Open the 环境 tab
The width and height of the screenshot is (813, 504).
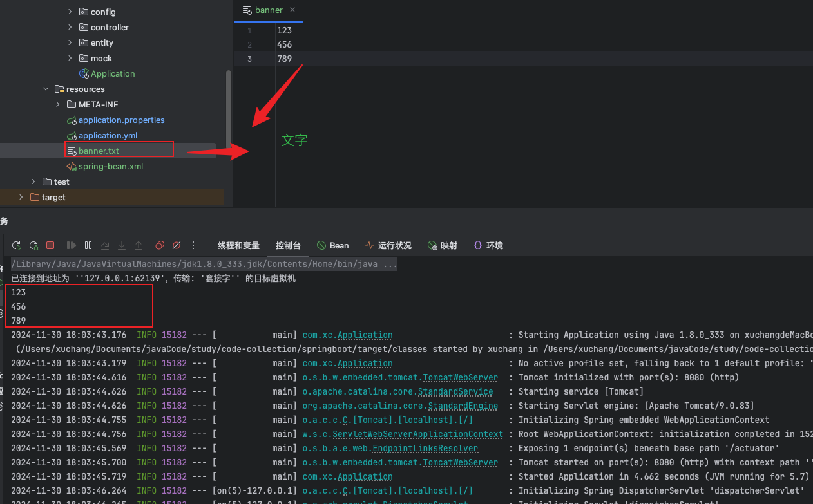click(488, 245)
